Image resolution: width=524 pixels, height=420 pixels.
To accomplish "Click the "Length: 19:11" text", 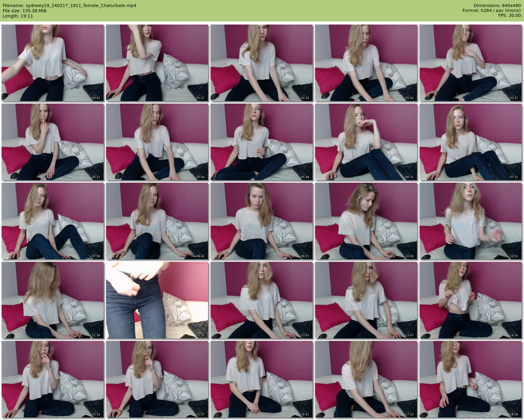I will 18,16.
